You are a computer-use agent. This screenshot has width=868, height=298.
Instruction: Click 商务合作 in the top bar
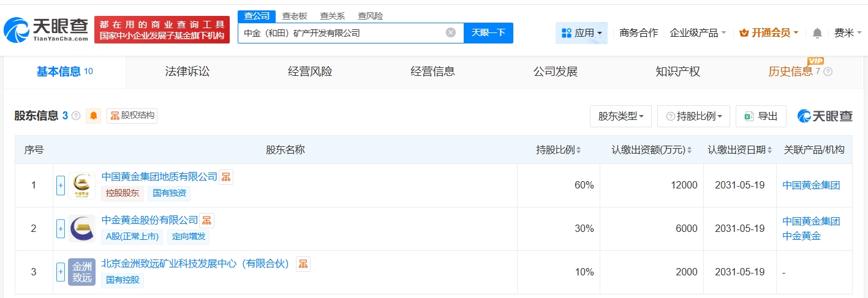click(x=639, y=33)
